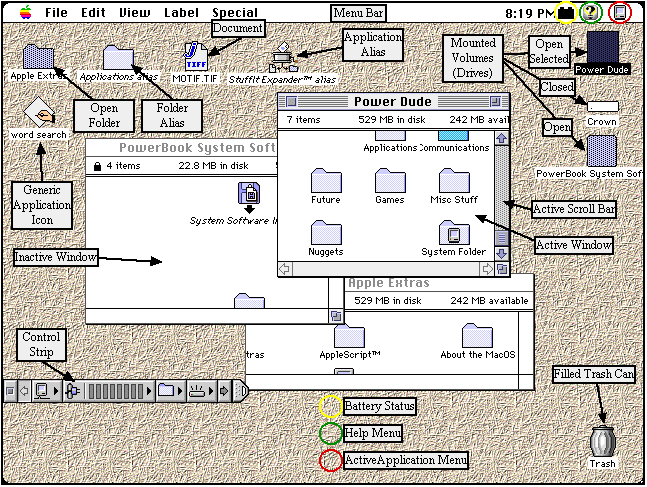This screenshot has width=647, height=487.
Task: Select the Power Dude drive icon on desktop
Action: pos(602,47)
